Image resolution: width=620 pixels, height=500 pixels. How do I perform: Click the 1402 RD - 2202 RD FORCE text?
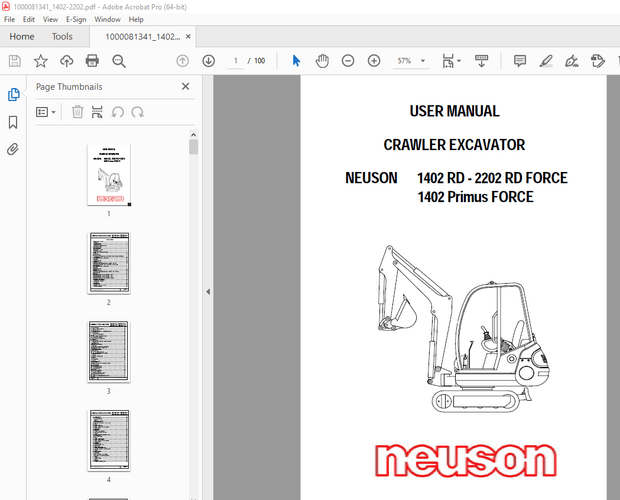tap(492, 178)
